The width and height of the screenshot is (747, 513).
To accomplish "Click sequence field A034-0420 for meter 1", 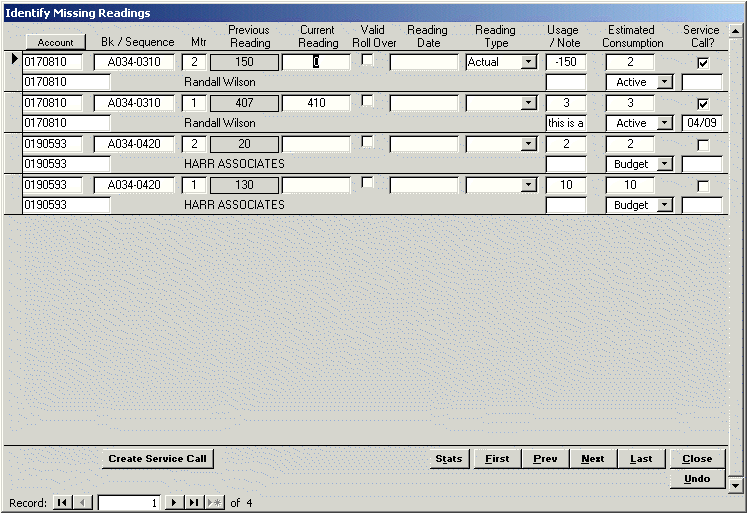I will [134, 185].
